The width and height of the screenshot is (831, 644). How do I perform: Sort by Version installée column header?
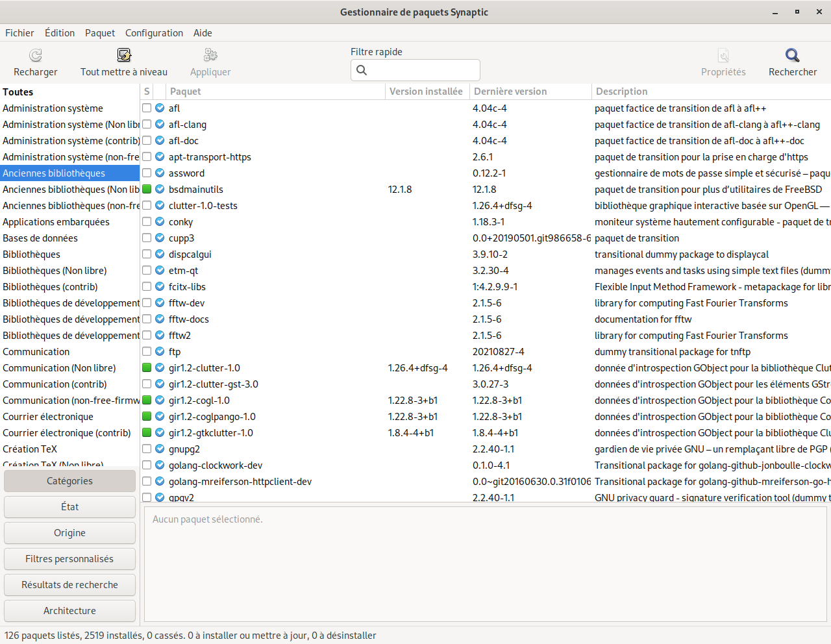[427, 92]
